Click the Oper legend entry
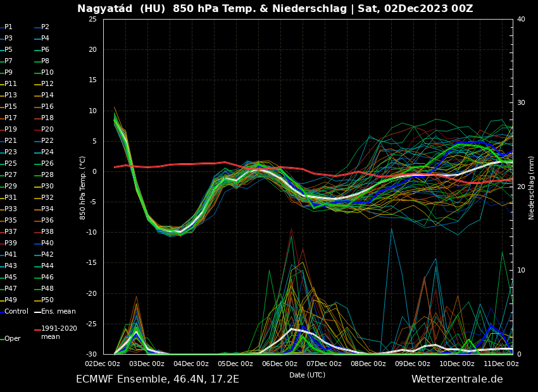The height and width of the screenshot is (392, 538). click(x=12, y=339)
